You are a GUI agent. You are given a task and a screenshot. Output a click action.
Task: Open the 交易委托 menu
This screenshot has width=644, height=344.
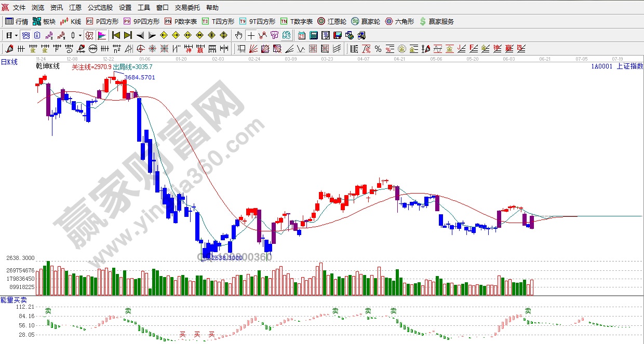[x=187, y=8]
